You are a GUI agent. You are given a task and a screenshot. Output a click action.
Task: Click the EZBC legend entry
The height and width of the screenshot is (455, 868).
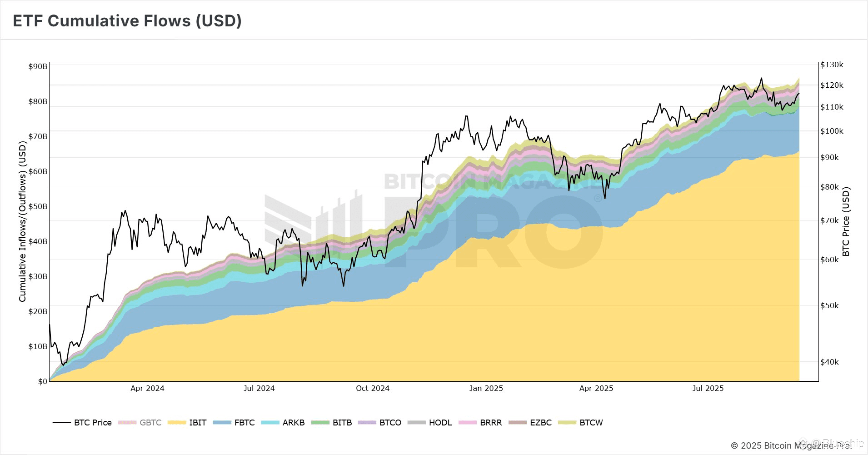coord(530,422)
